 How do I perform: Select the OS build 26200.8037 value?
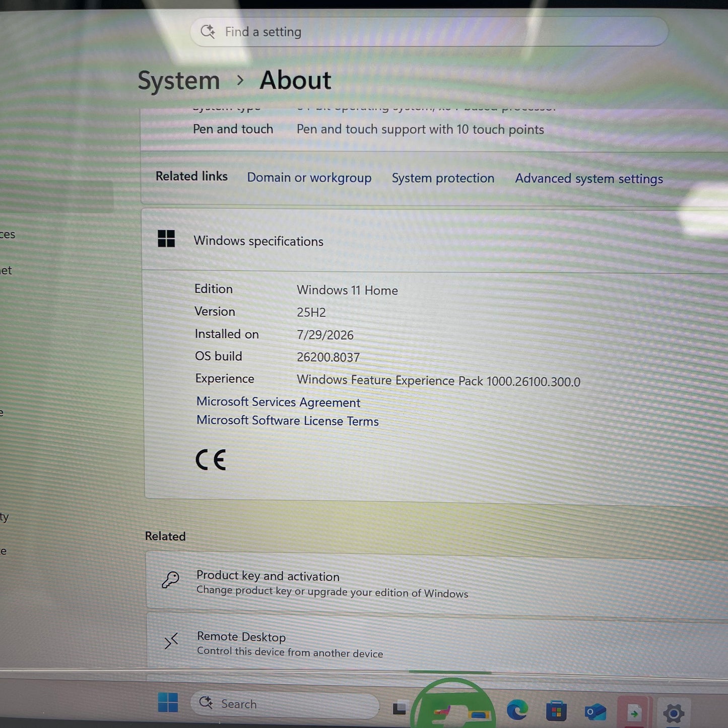328,357
